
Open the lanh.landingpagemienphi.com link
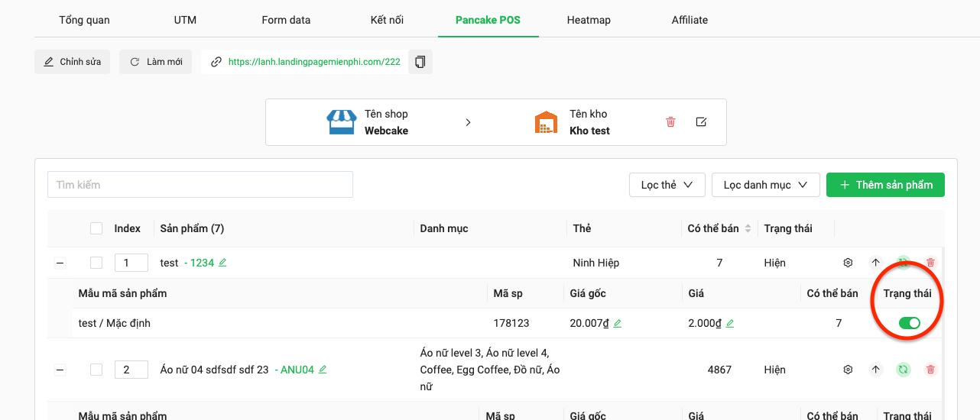point(314,62)
